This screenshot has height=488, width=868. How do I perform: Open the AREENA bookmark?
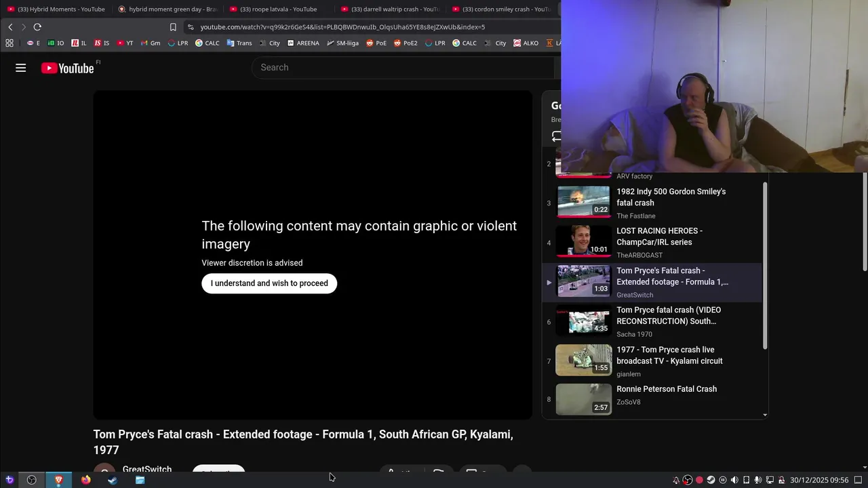303,43
